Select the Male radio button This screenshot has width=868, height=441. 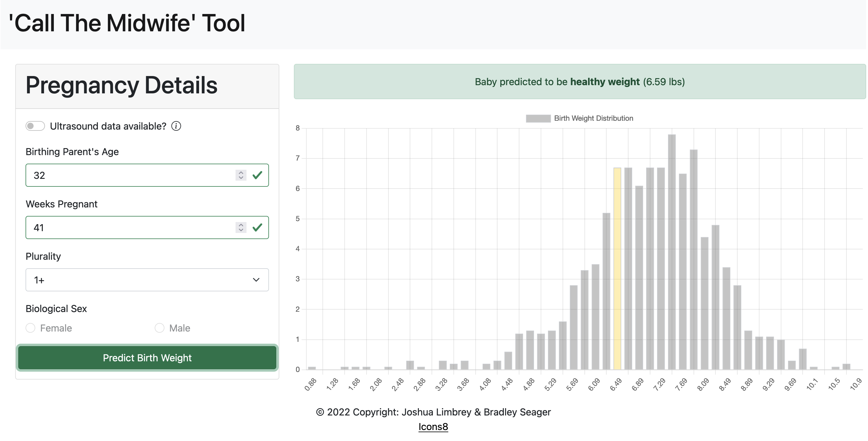coord(159,328)
